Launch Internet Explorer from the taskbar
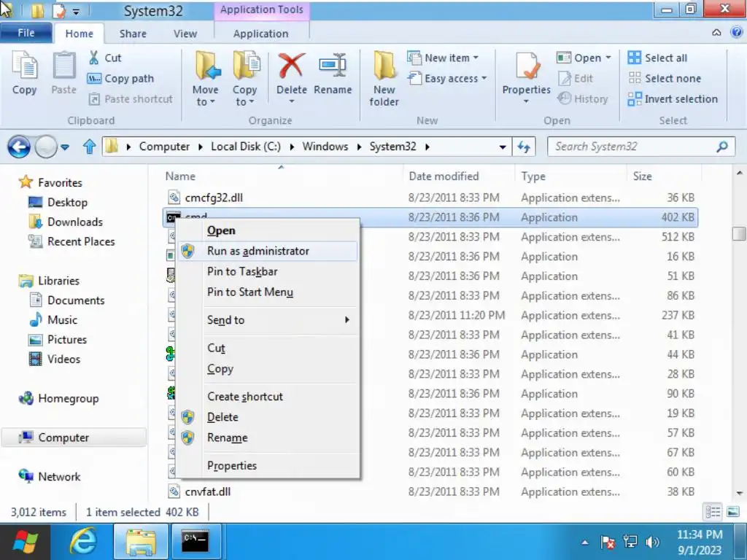Screen dimensions: 747x560 [83, 542]
